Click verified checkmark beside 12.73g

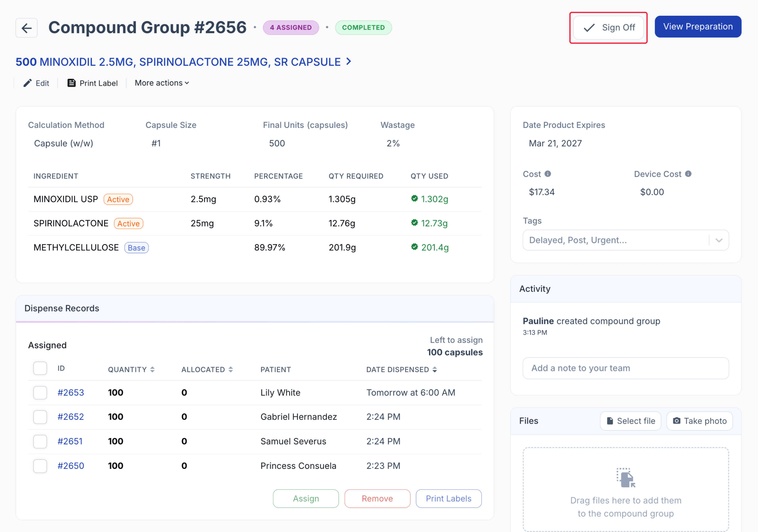pyautogui.click(x=415, y=223)
